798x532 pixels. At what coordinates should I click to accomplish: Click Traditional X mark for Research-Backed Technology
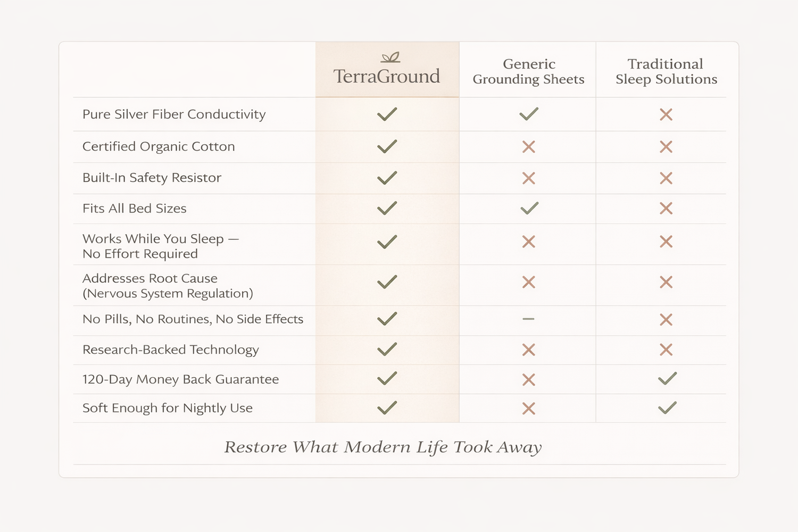(x=666, y=350)
